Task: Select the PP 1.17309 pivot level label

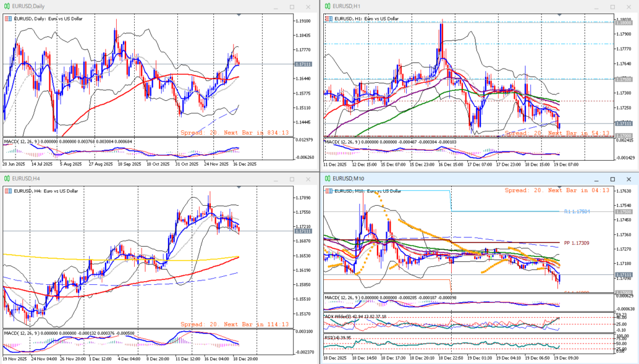Action: [576, 242]
